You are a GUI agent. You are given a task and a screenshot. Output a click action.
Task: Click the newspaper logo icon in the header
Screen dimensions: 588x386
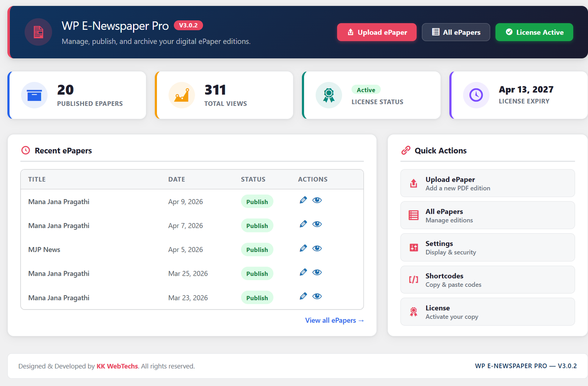pos(38,32)
